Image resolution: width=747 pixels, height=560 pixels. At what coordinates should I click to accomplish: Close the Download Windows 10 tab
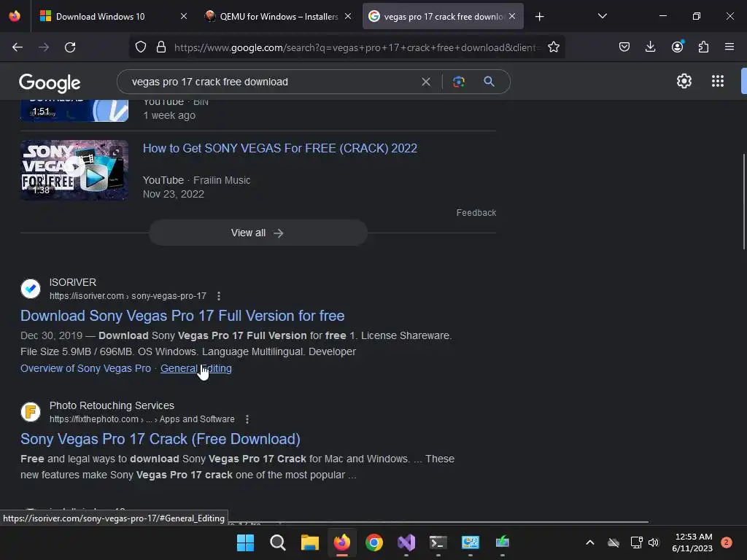pos(184,17)
